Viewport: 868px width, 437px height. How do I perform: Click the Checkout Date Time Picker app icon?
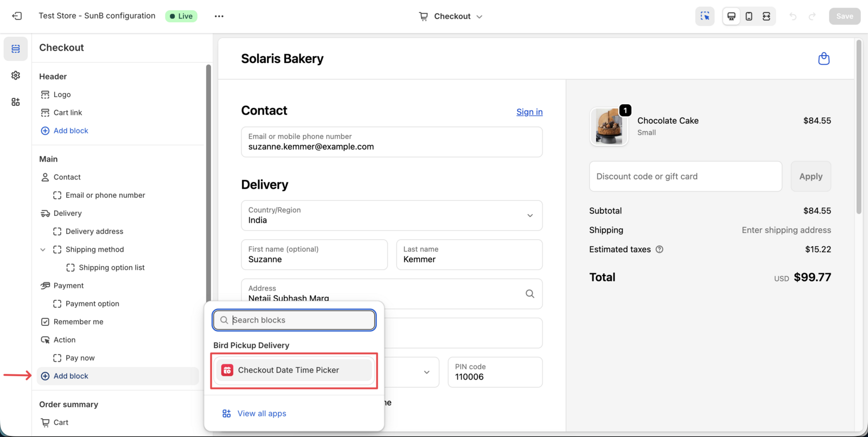click(227, 370)
